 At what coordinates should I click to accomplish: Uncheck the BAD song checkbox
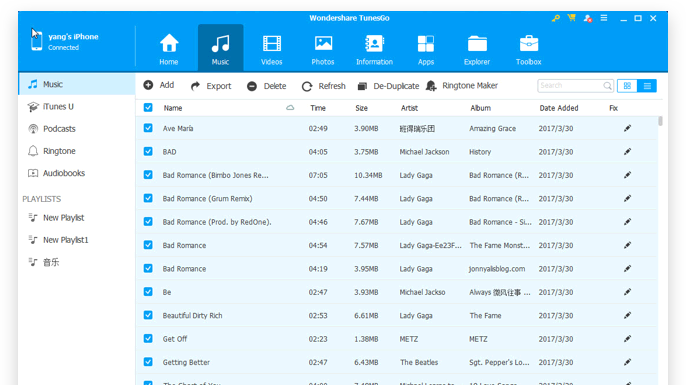[x=148, y=151]
